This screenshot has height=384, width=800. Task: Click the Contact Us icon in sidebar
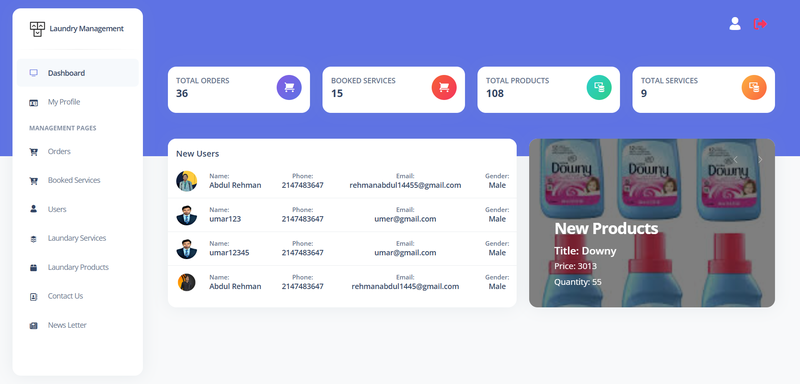click(34, 296)
